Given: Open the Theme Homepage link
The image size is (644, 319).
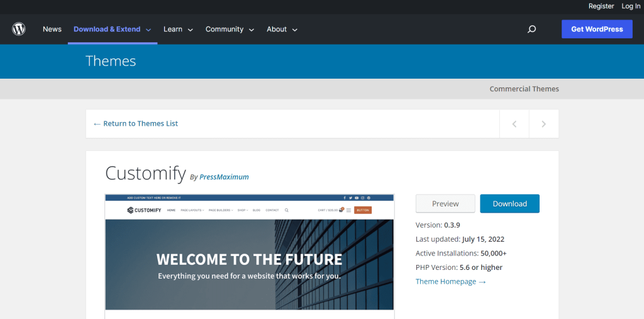Looking at the screenshot, I should (x=451, y=282).
